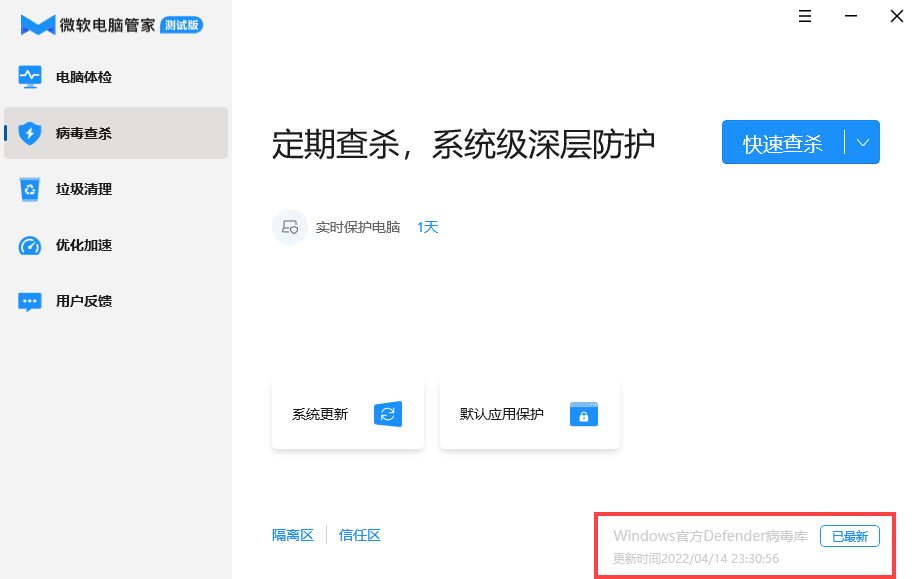Viewport: 920px width, 579px height.
Task: Click the real-time protection shield icon
Action: tap(289, 227)
